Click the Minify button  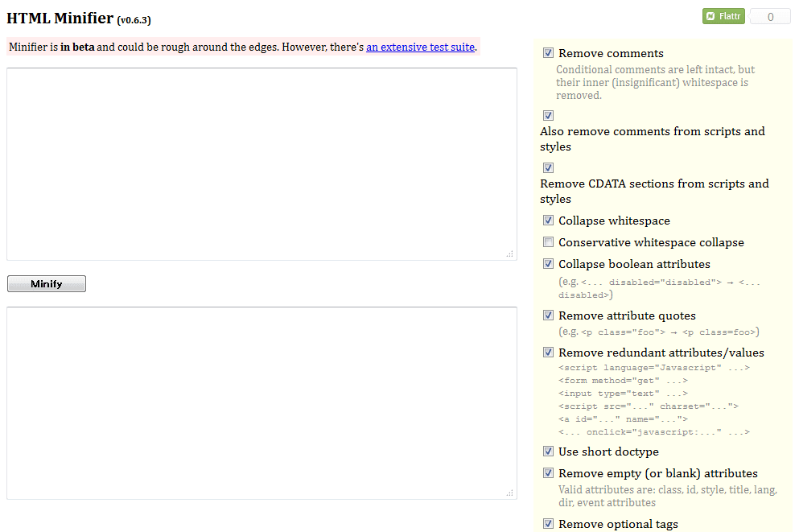pyautogui.click(x=47, y=284)
